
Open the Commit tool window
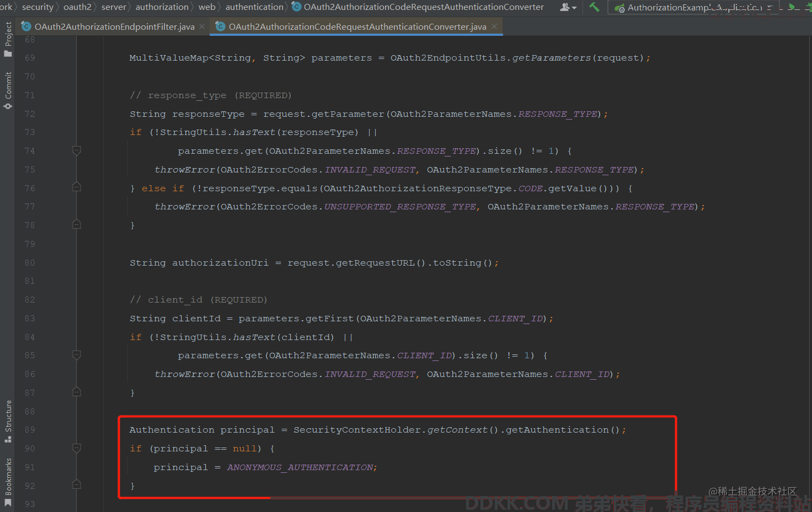pyautogui.click(x=8, y=90)
